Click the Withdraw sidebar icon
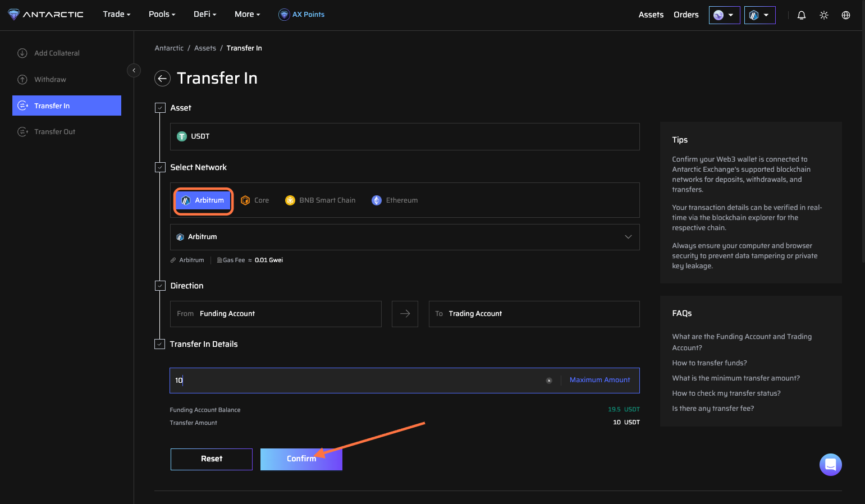This screenshot has width=865, height=504. pos(22,80)
